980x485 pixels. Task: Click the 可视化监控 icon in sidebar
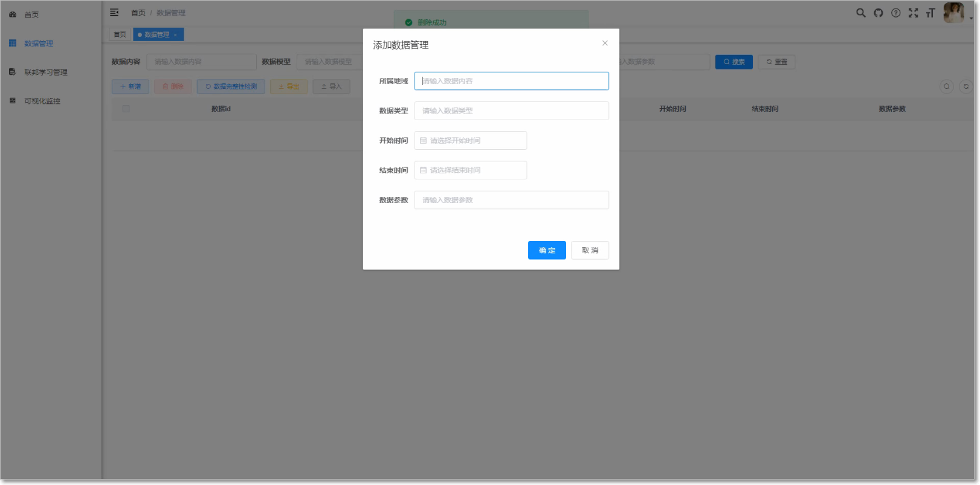click(x=12, y=100)
